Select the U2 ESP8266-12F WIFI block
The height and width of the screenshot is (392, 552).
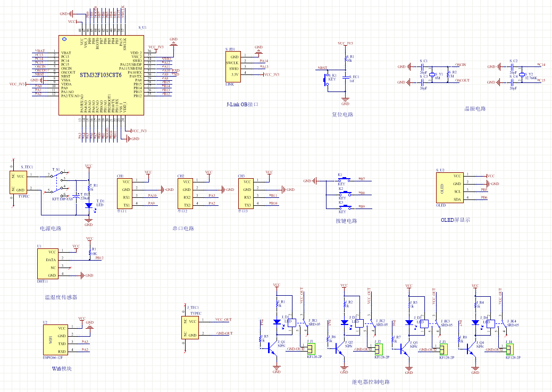click(x=56, y=340)
